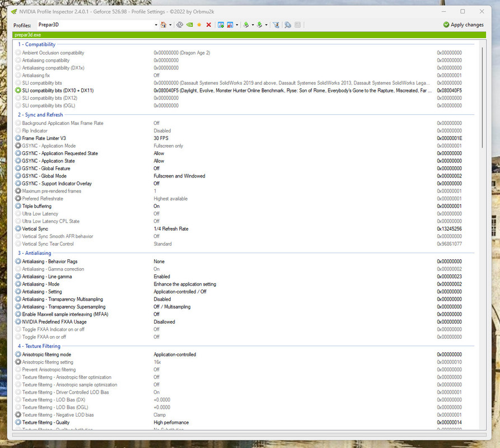Open the Profiles combo box showing Prepar3D
The image size is (500, 448).
(x=98, y=25)
